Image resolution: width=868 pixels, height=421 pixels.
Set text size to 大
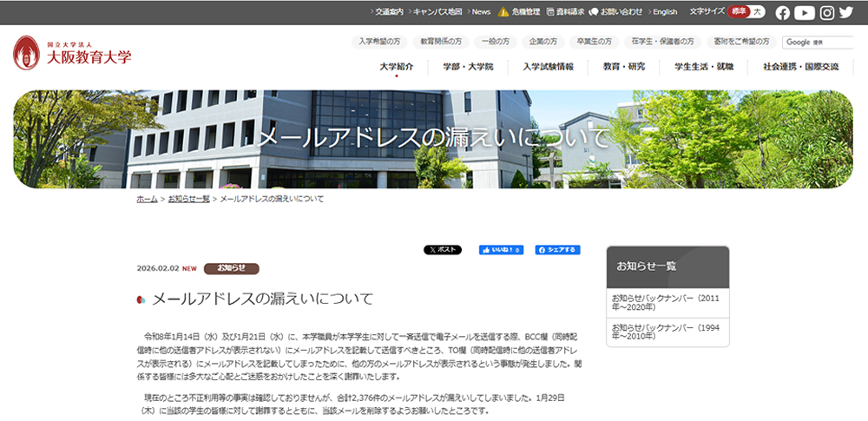point(758,12)
